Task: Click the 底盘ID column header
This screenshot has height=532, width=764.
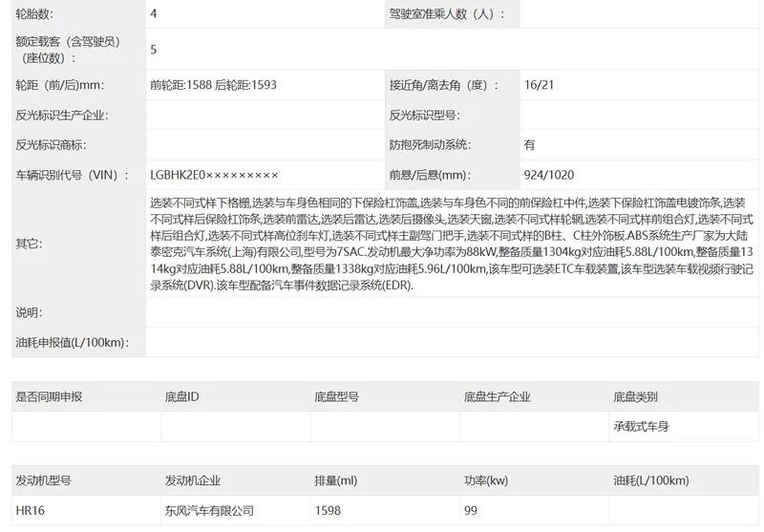Action: (x=181, y=396)
